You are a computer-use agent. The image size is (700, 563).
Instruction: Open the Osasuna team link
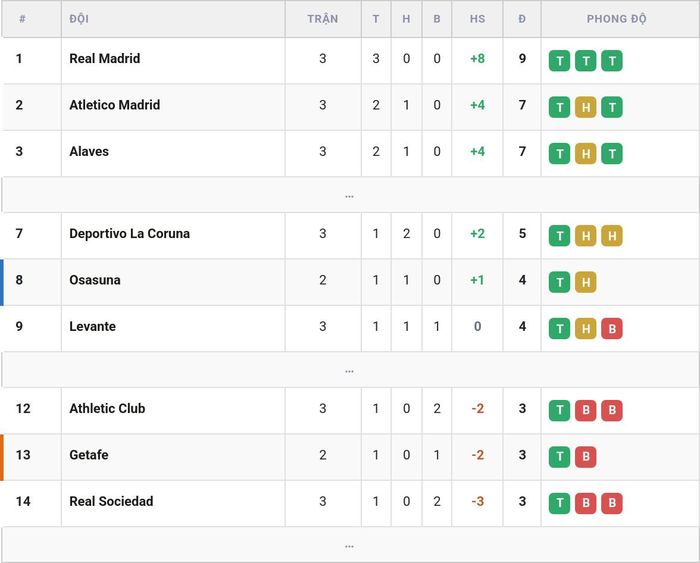click(x=95, y=280)
